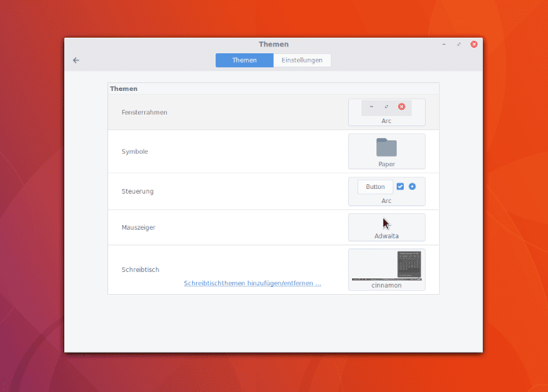Open the Einstellungen tab
The image size is (548, 392).
pos(302,60)
